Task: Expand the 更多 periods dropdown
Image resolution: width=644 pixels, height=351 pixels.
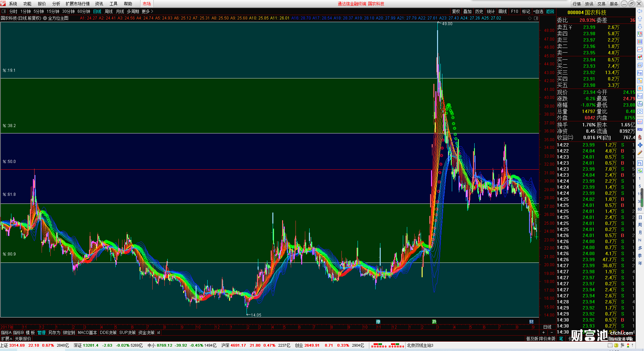Action: click(x=147, y=11)
